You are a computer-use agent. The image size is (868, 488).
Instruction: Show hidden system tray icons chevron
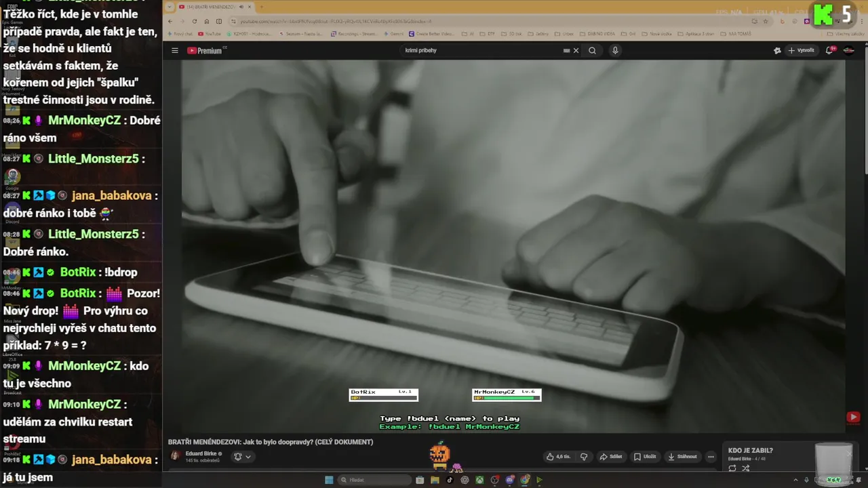(795, 480)
